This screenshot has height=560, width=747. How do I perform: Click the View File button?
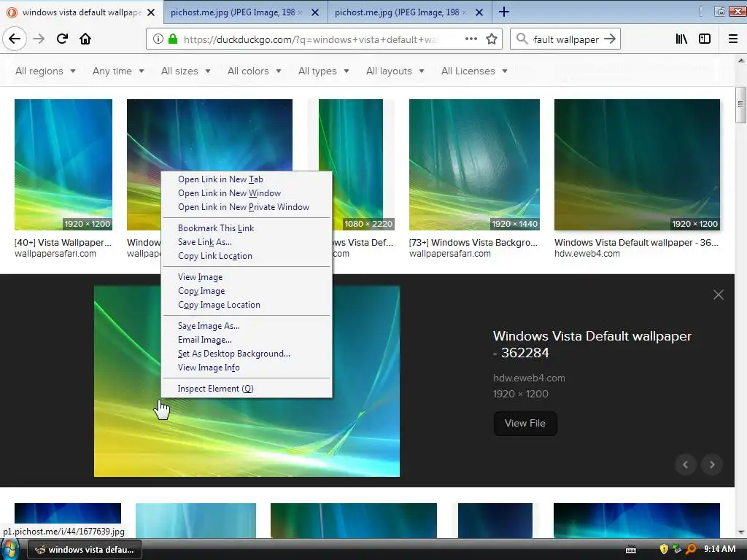click(525, 424)
